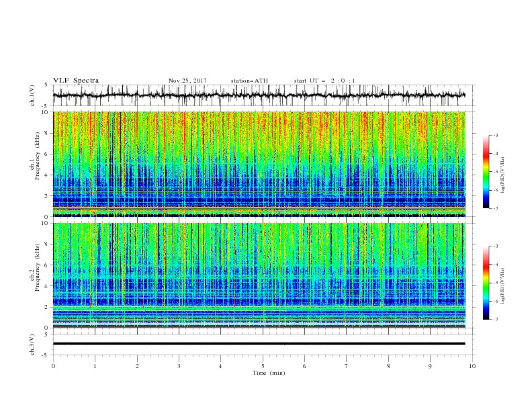Image resolution: width=532 pixels, height=411 pixels.
Task: Click time axis tick label "1"
Action: [95, 366]
